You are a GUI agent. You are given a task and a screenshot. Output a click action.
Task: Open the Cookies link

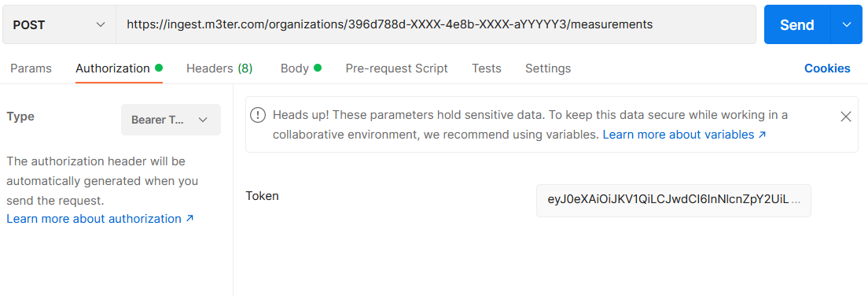point(827,68)
